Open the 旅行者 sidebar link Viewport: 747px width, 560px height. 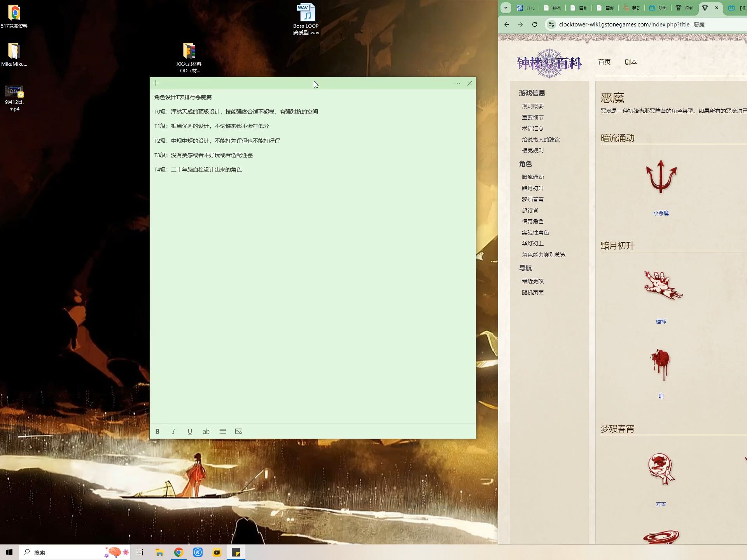point(530,210)
